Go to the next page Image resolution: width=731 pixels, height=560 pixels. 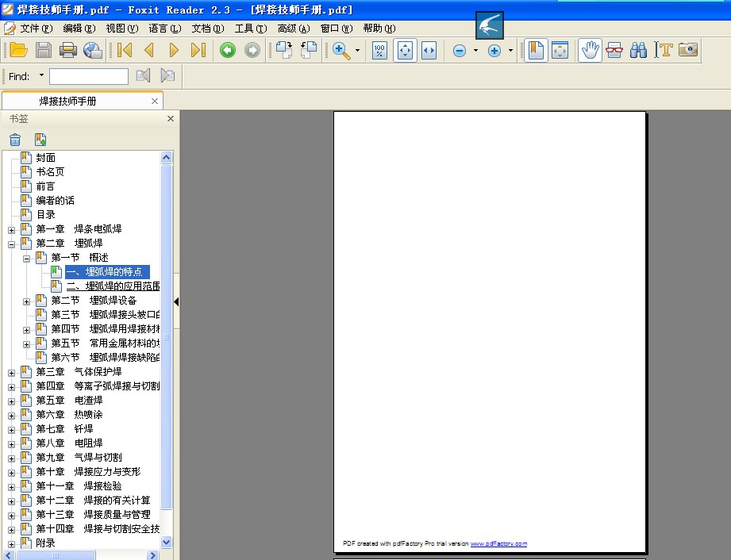pos(174,50)
